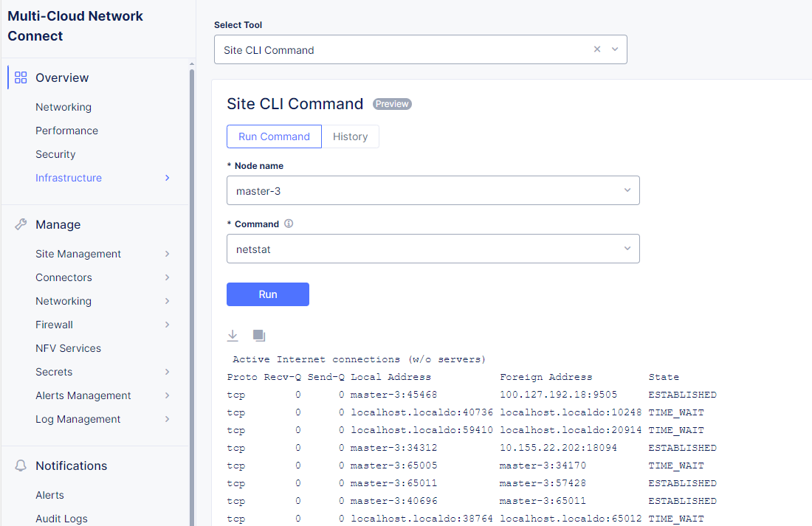This screenshot has width=812, height=526.
Task: Copy the command output to clipboard
Action: 258,336
